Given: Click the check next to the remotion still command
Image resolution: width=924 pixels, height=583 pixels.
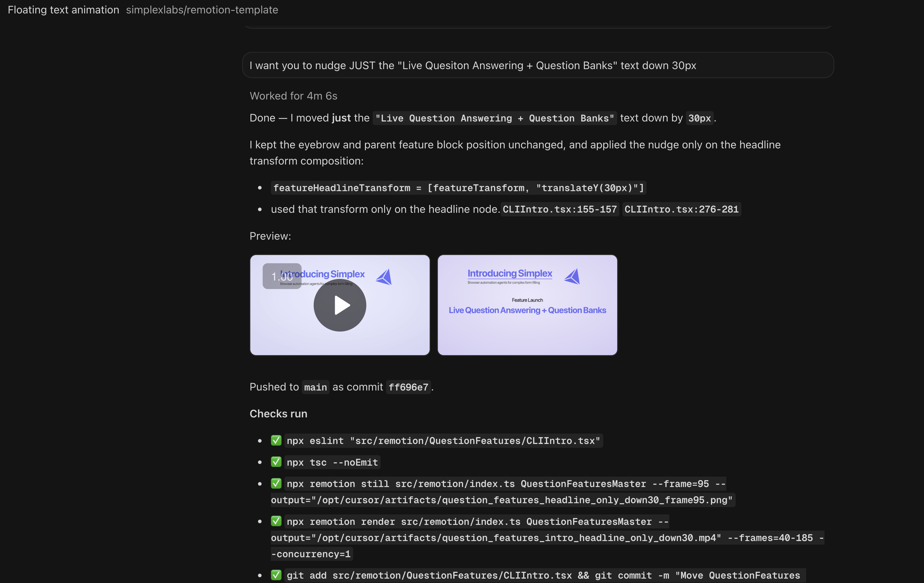Looking at the screenshot, I should [x=276, y=484].
